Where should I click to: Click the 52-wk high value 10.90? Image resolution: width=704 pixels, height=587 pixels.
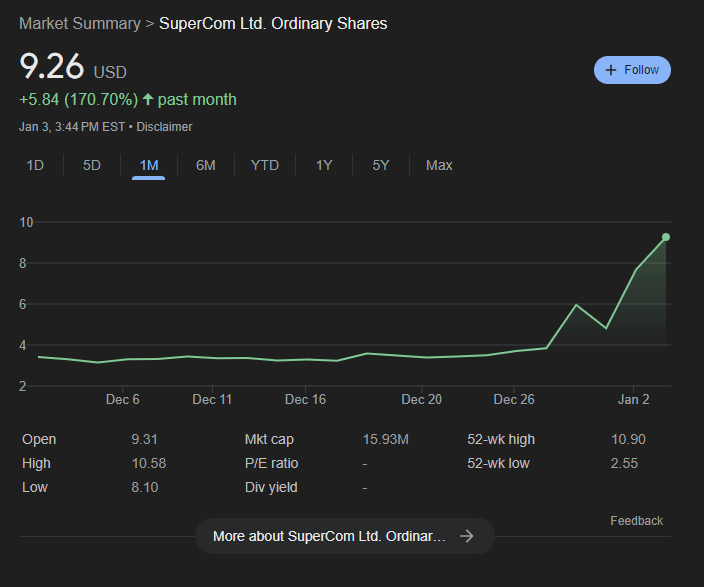[x=628, y=439]
